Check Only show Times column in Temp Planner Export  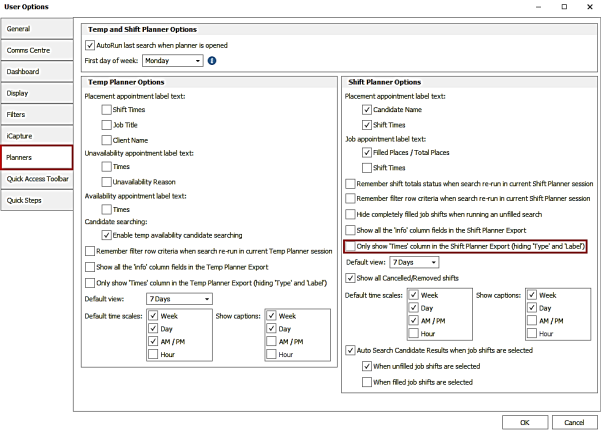[90, 283]
